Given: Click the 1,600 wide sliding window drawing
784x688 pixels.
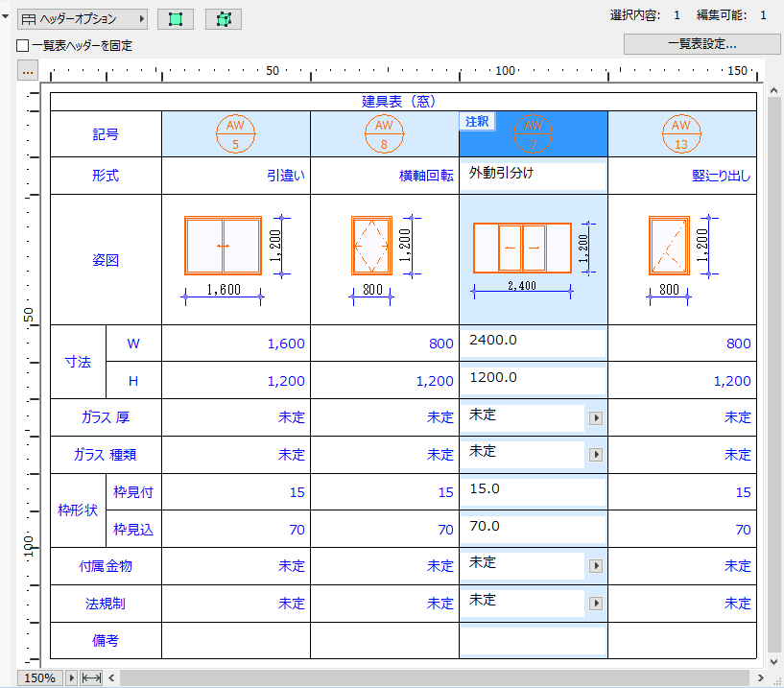Looking at the screenshot, I should point(223,246).
